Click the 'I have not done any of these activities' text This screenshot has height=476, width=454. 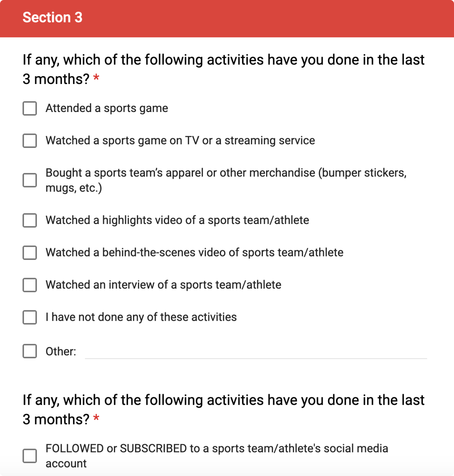click(141, 317)
